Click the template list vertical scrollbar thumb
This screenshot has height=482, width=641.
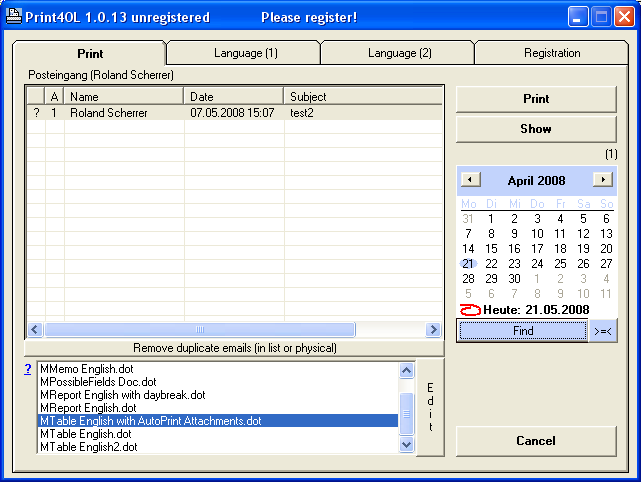click(406, 414)
